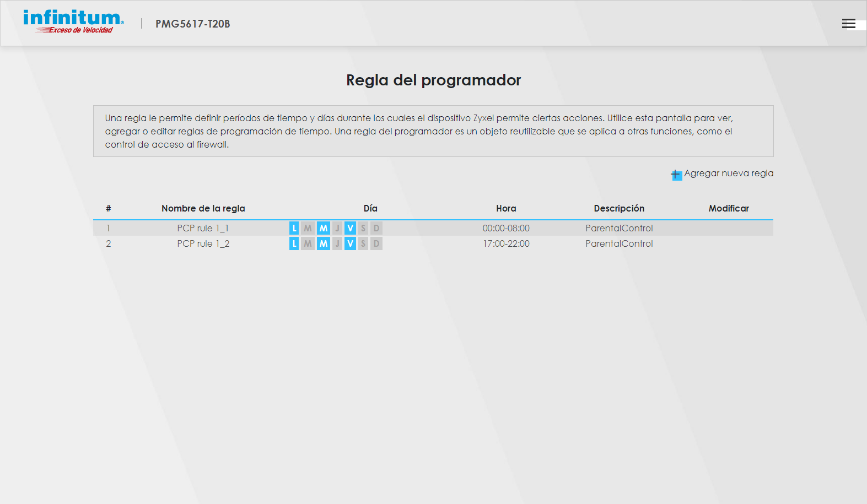Click the 17:00-22:00 time of rule 2
The width and height of the screenshot is (867, 504).
click(x=506, y=243)
